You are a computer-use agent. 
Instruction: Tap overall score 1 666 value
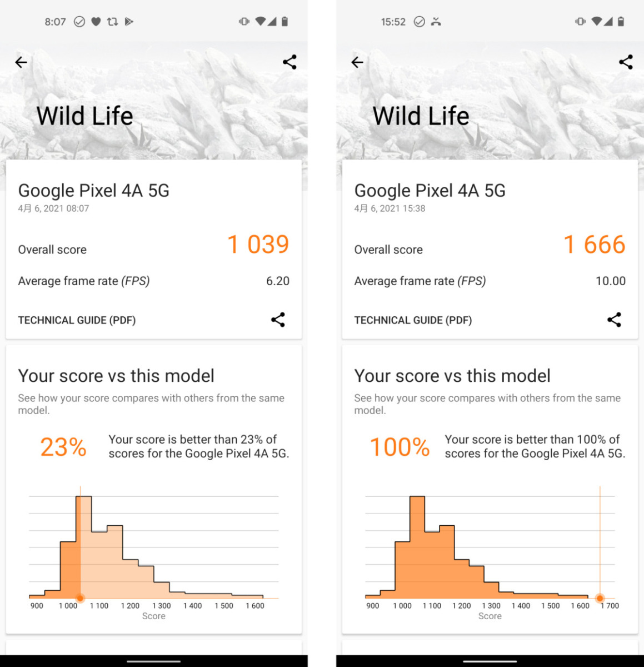click(x=595, y=245)
